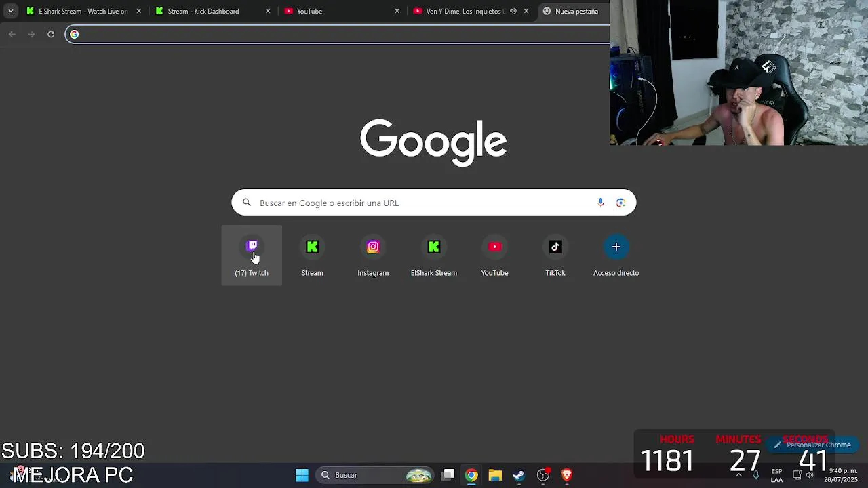
Task: Open the tab search dropdown arrow
Action: (x=10, y=11)
